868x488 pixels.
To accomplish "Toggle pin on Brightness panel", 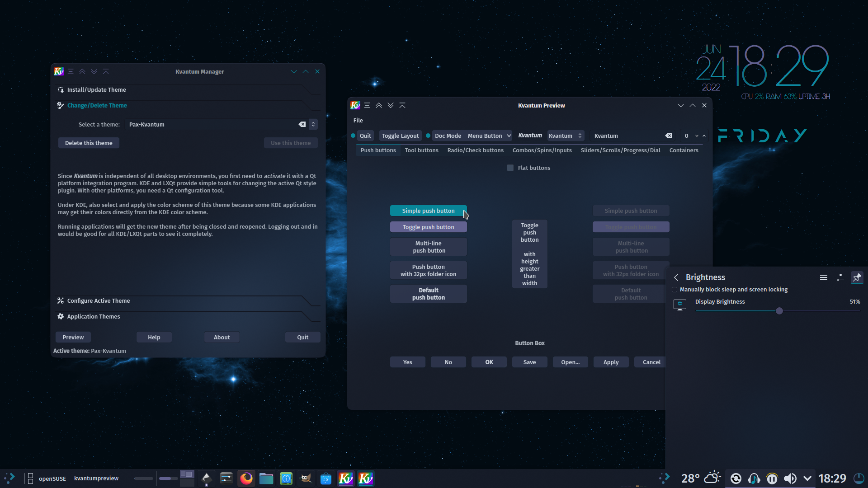I will point(857,277).
